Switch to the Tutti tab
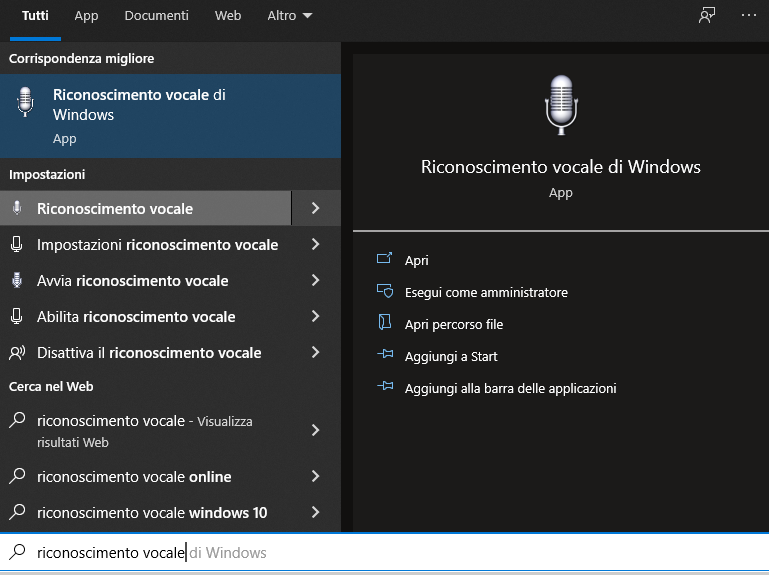The width and height of the screenshot is (769, 575). [x=35, y=16]
